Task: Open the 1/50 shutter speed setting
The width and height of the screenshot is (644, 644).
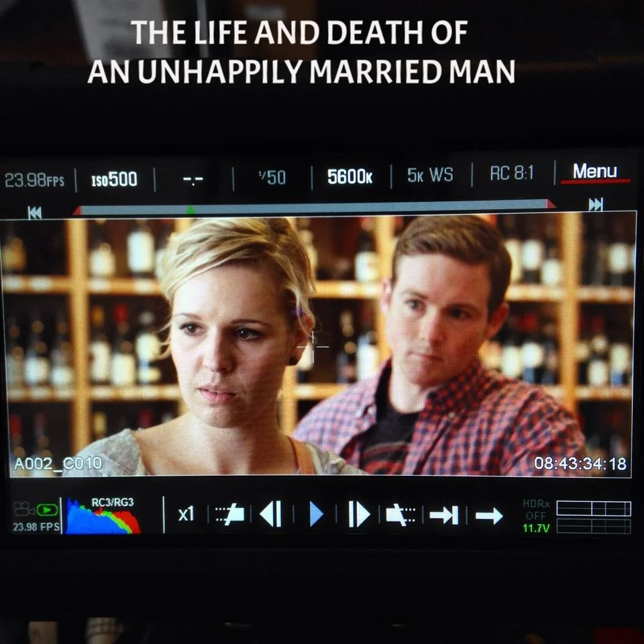Action: click(272, 177)
